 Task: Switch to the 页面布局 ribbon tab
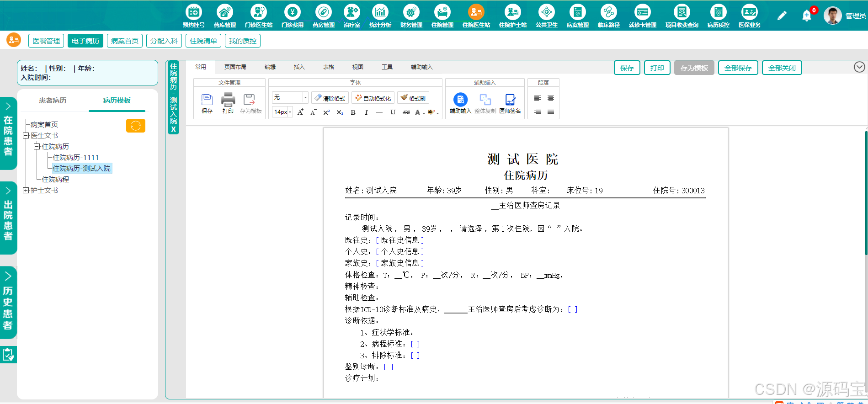pos(235,67)
